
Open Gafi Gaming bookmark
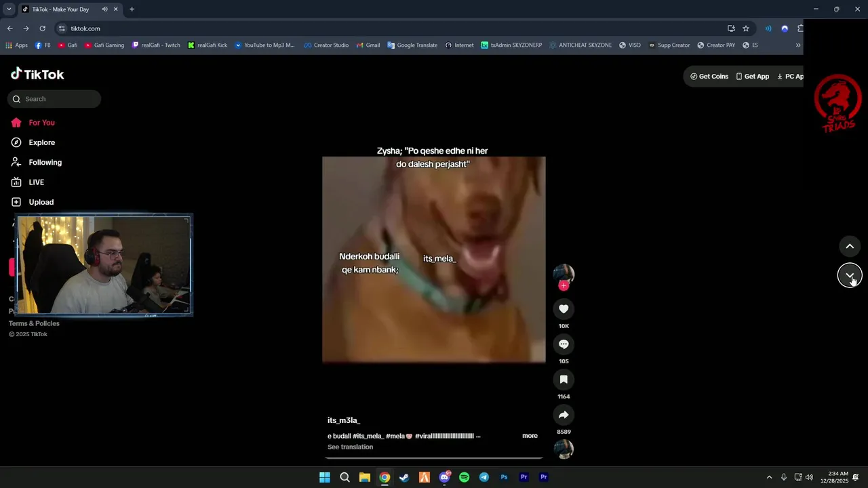(x=104, y=45)
